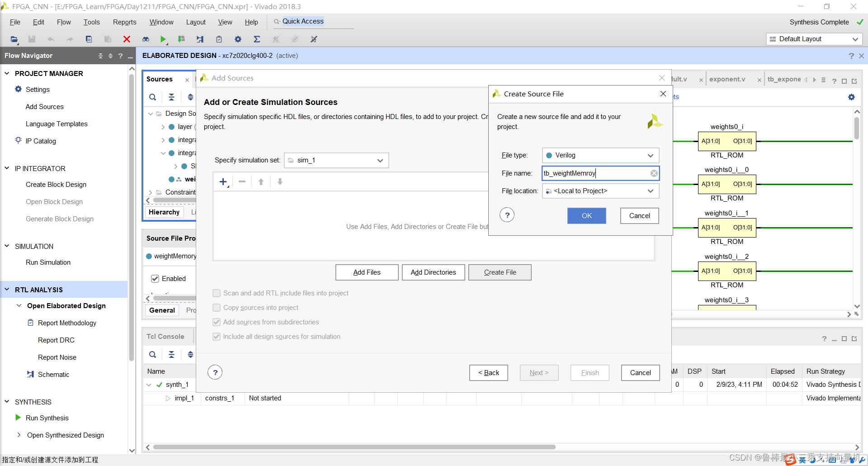This screenshot has height=466, width=868.
Task: Click the move down arrow in dialog
Action: point(280,181)
